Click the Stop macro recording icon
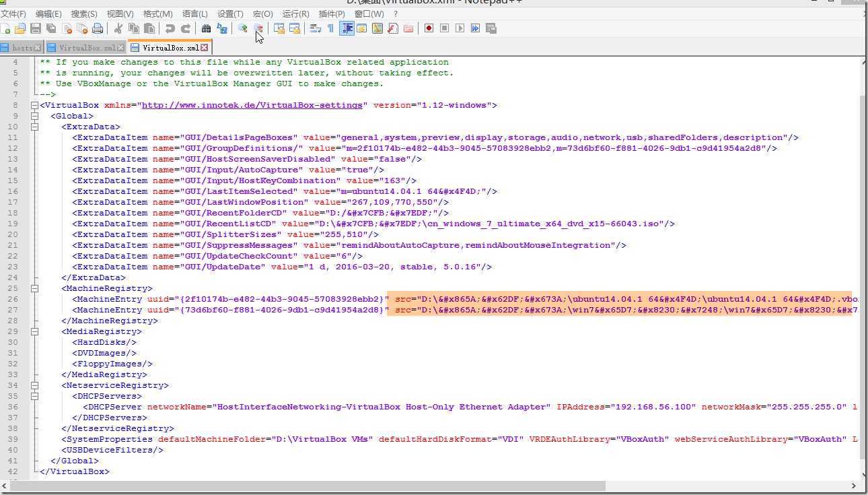The width and height of the screenshot is (868, 495). (x=444, y=28)
